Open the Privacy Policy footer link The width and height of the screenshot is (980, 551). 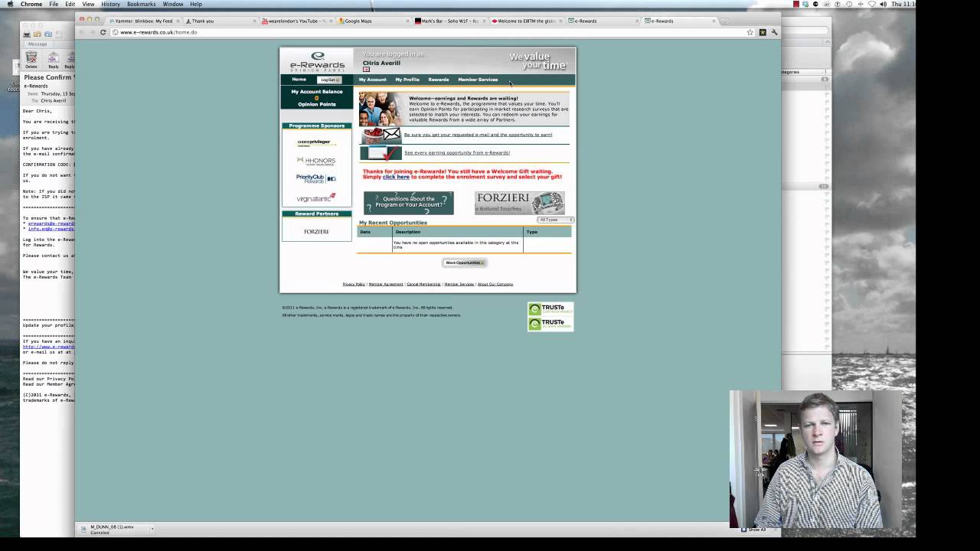[354, 284]
